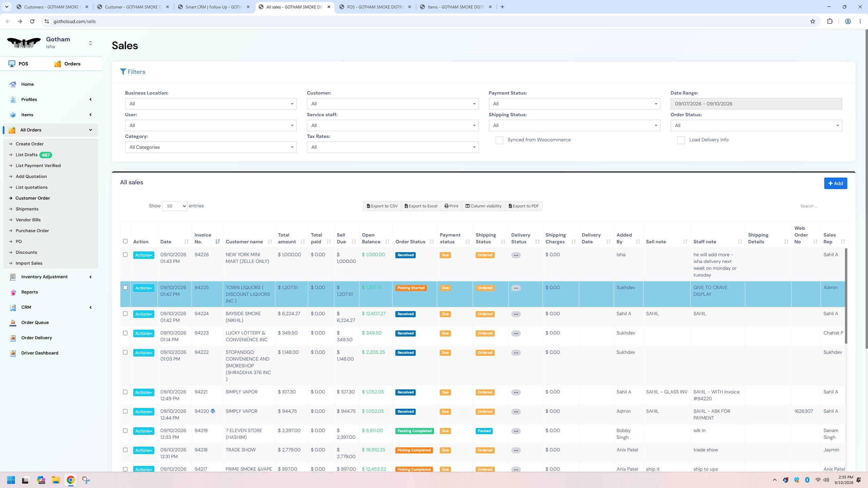Click the blue Add button
Image resolution: width=868 pixels, height=488 pixels.
coord(835,183)
